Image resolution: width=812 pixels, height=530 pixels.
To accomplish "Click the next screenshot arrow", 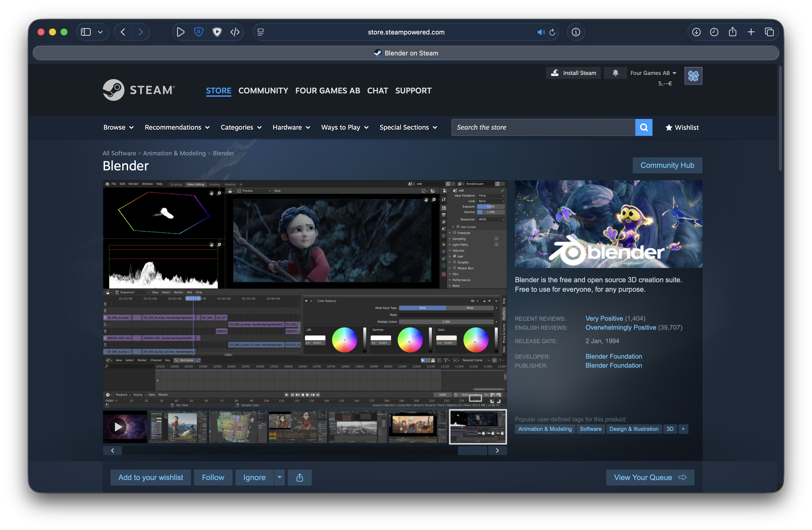I will coord(497,451).
